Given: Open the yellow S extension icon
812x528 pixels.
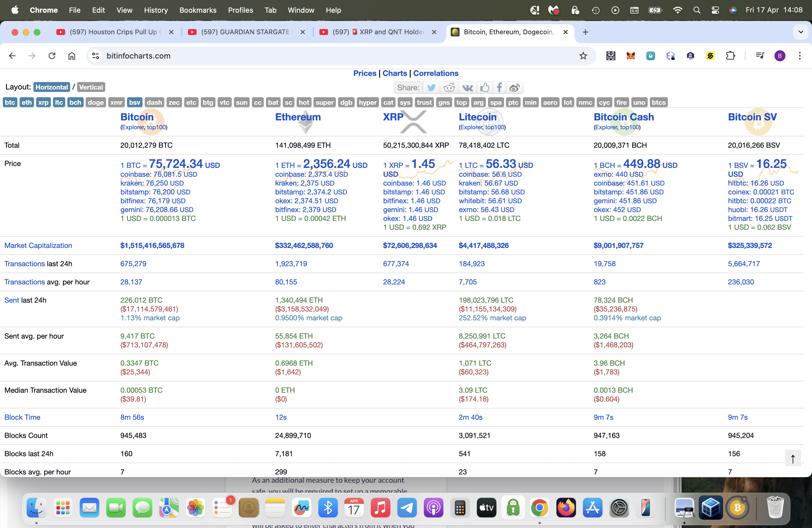Looking at the screenshot, I should (710, 56).
